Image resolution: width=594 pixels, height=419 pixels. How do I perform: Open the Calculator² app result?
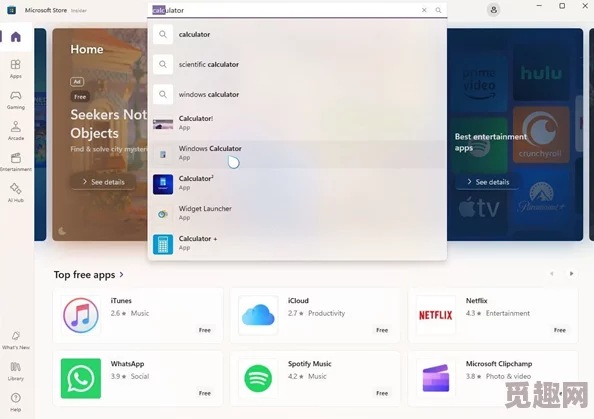297,183
